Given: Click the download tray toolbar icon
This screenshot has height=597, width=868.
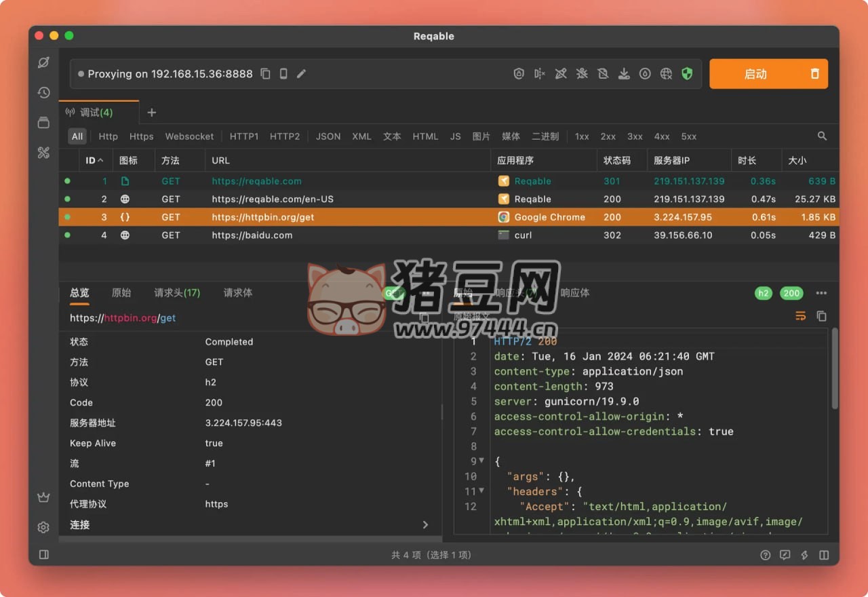Looking at the screenshot, I should 624,73.
